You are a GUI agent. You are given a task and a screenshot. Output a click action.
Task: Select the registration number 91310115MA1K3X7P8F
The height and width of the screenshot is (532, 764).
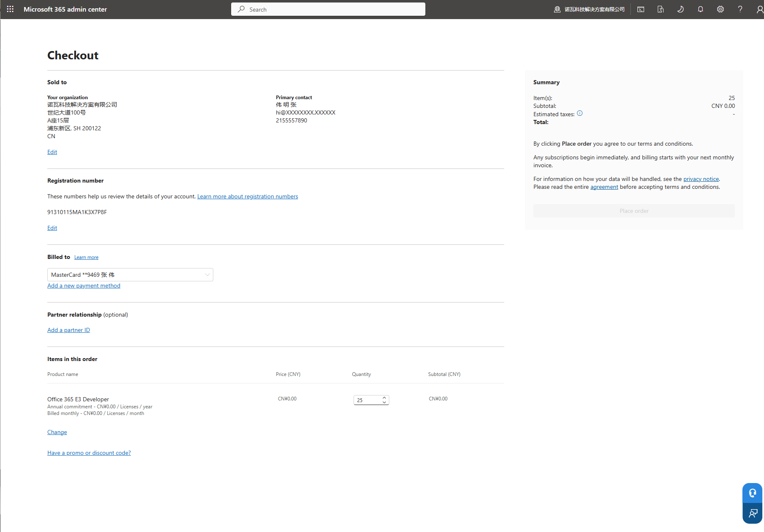coord(77,212)
